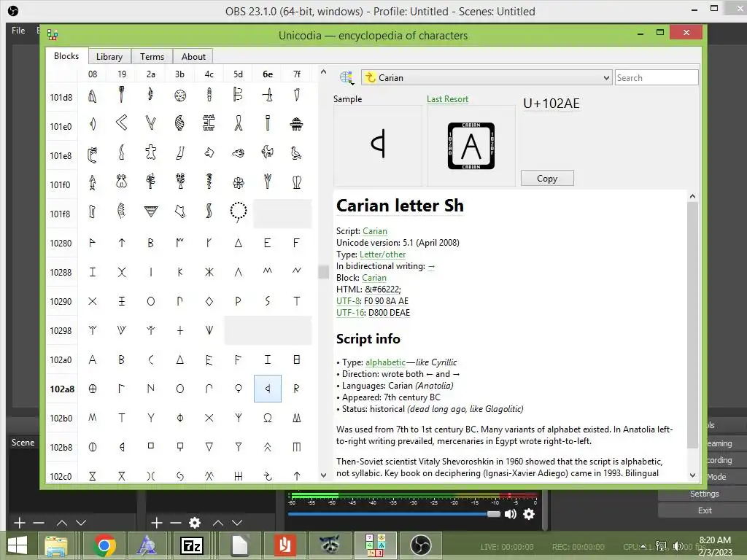Viewport: 747px width, 560px height.
Task: Open the Terms tab
Action: (x=152, y=57)
